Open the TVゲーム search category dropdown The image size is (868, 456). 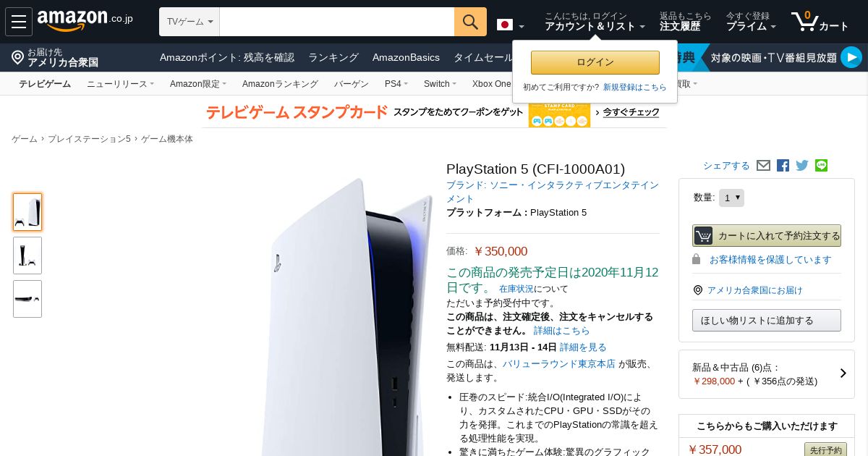[190, 22]
